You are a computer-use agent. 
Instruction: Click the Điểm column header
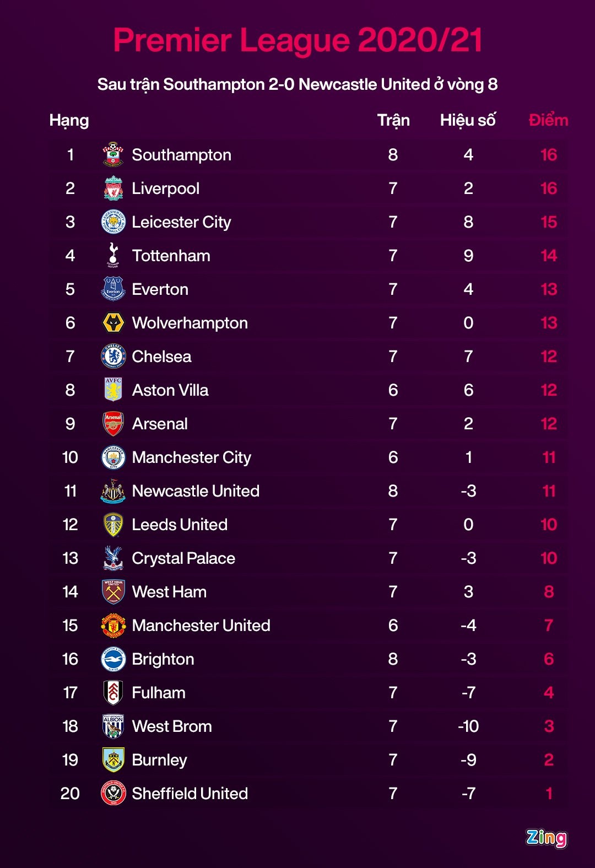(x=548, y=120)
